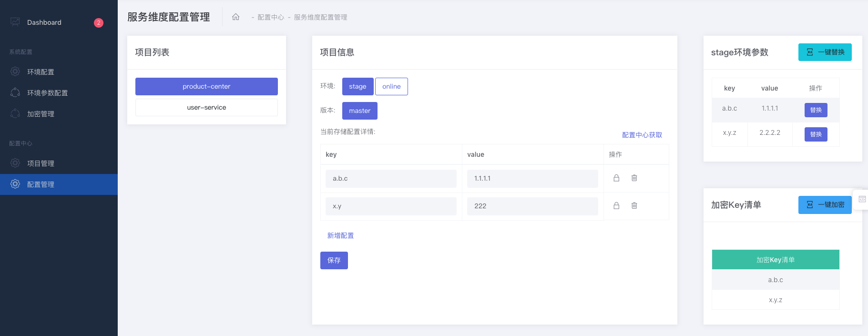Delete the a.b.c configuration row
This screenshot has height=336, width=868.
[x=634, y=178]
